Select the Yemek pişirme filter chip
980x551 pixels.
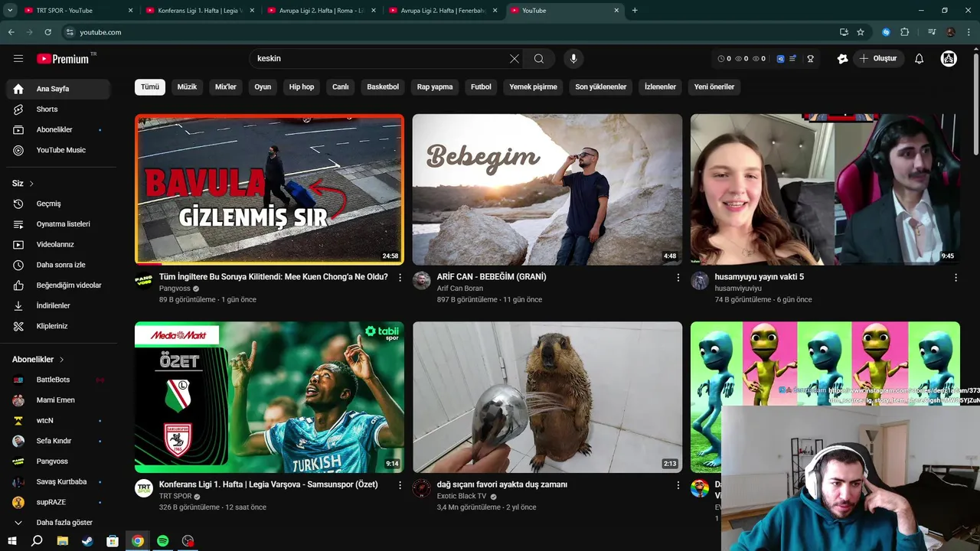pyautogui.click(x=534, y=87)
